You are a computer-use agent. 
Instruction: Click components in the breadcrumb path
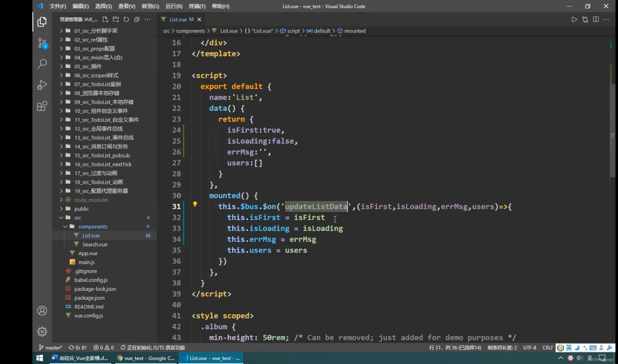pos(191,31)
